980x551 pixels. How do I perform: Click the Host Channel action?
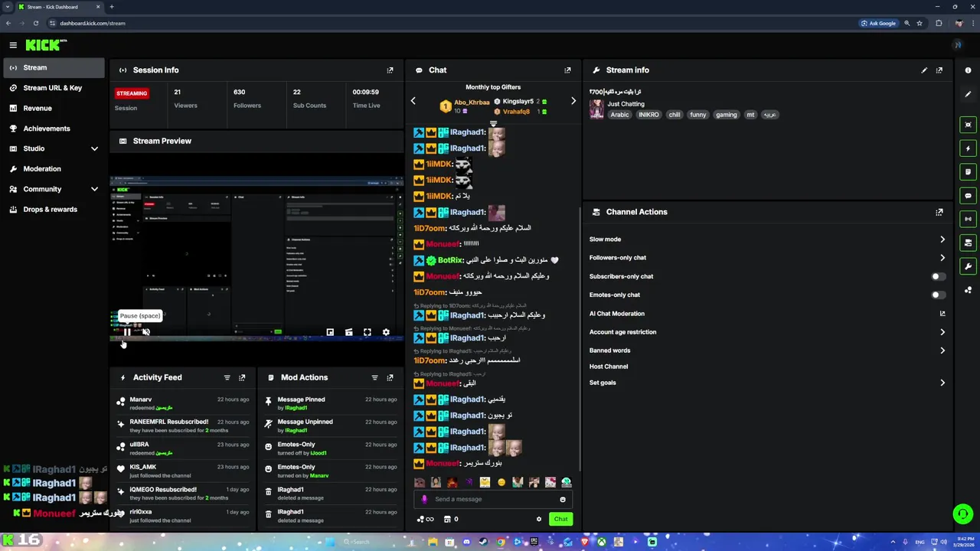coord(609,367)
